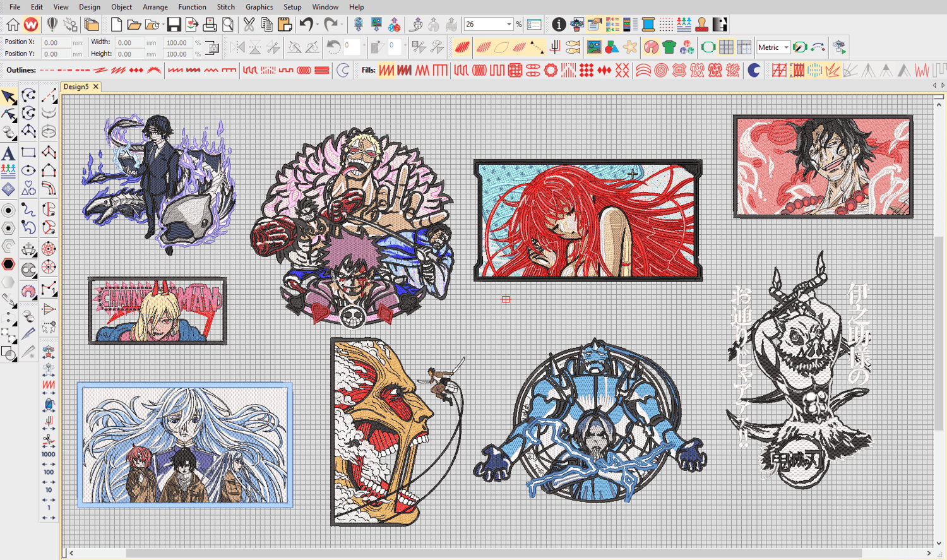Click the Lock Aspect Ratio icon

(213, 47)
